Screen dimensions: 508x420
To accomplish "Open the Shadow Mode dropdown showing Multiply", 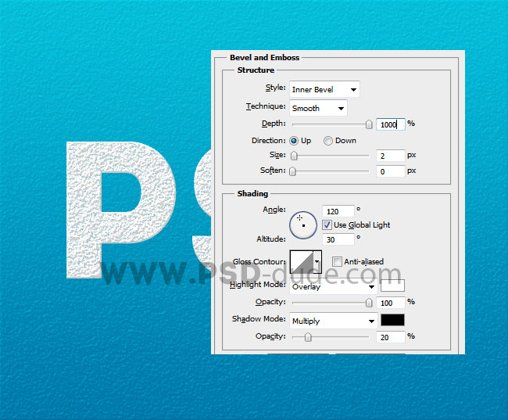I will 334,321.
